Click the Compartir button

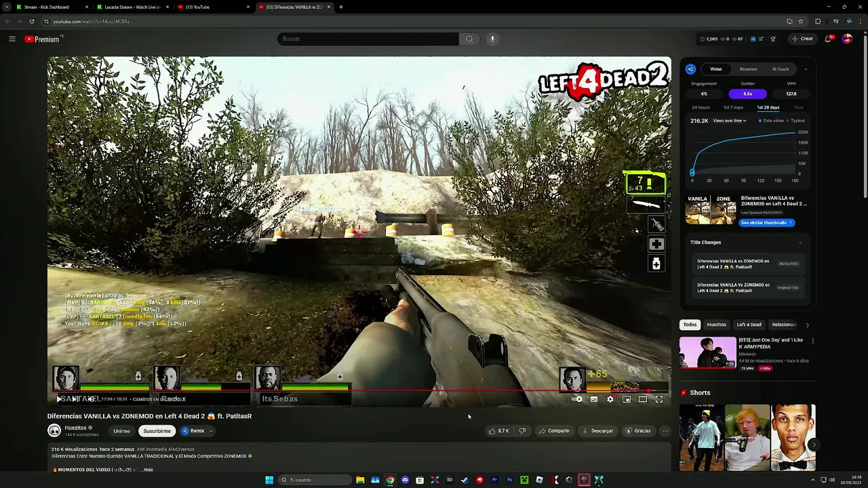point(554,430)
